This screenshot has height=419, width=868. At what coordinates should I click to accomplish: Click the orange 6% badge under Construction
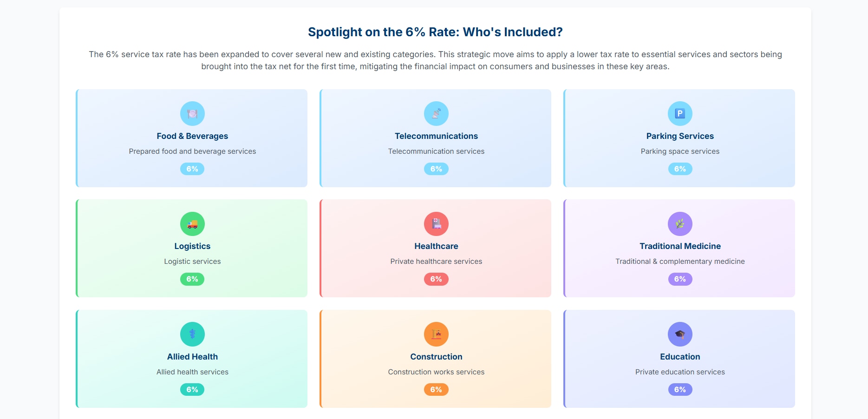436,390
